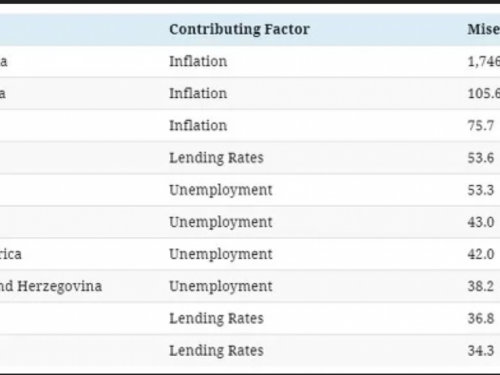Click the partially visible Misery column header
The width and height of the screenshot is (500, 375).
pos(484,29)
